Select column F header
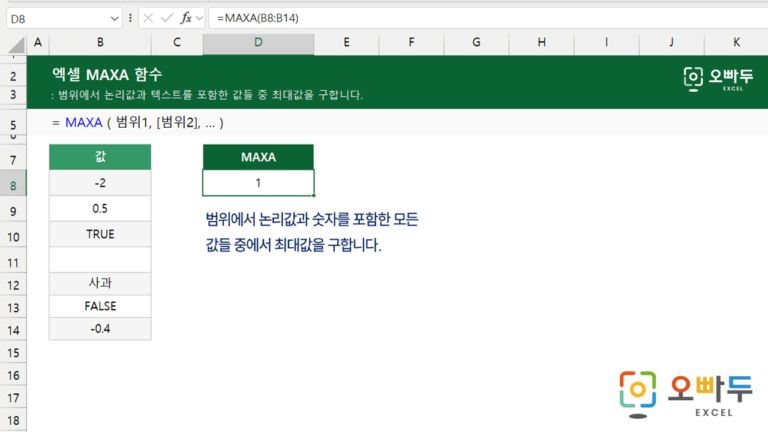 point(411,43)
